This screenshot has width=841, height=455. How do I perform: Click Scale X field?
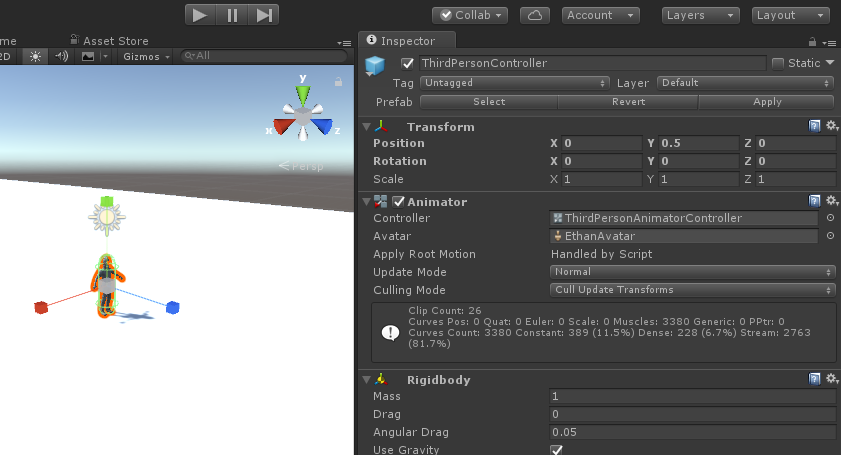point(601,179)
